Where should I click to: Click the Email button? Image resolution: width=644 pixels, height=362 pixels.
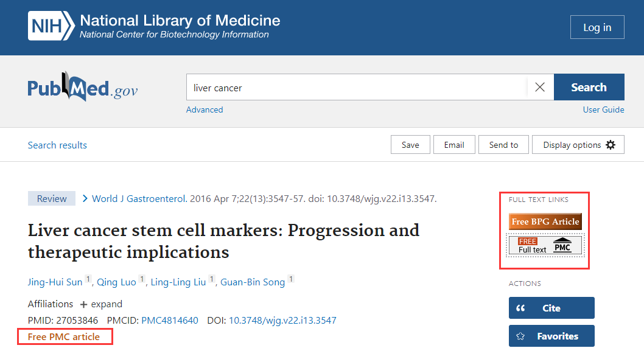(x=454, y=145)
